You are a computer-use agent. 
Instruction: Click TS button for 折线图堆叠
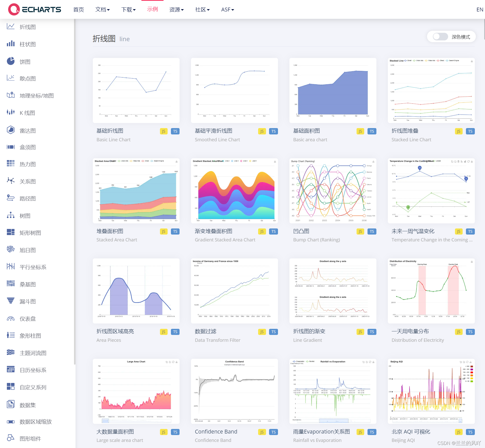(470, 131)
